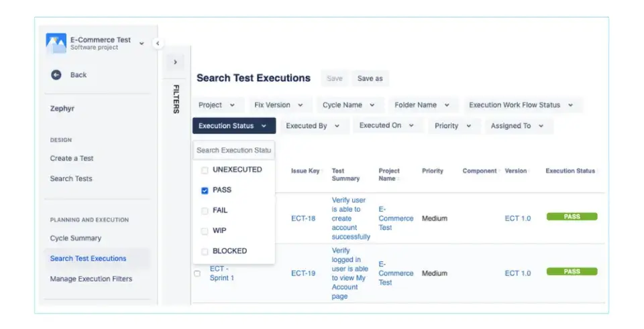Go to Create a Test

pyautogui.click(x=72, y=158)
